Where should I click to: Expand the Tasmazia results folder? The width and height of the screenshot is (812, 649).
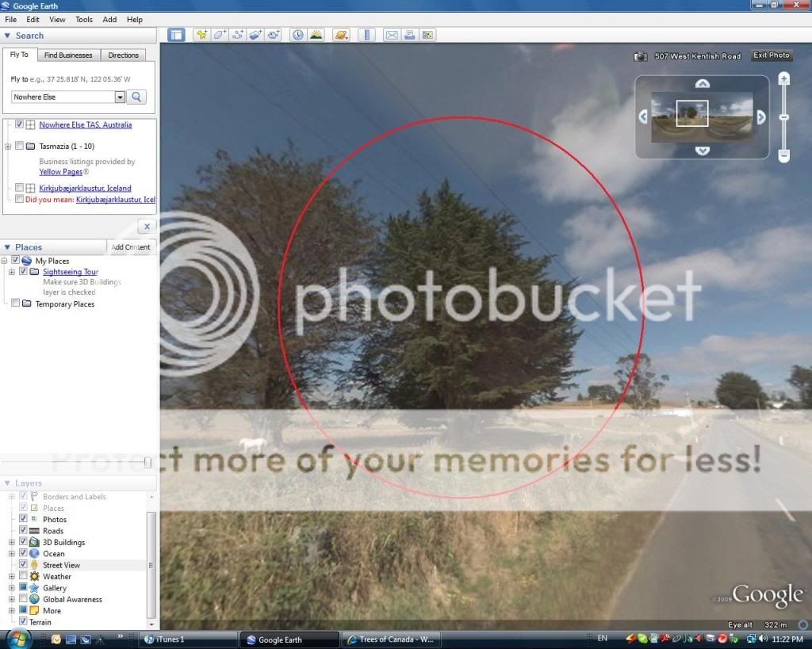(8, 147)
